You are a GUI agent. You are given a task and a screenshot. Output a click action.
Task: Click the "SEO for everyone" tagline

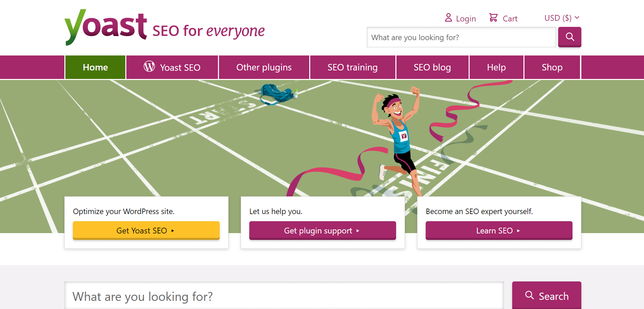point(208,31)
